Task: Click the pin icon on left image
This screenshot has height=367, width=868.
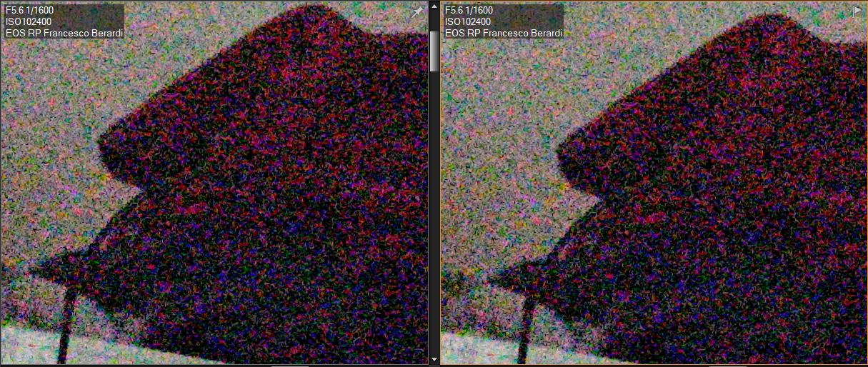Action: (418, 11)
